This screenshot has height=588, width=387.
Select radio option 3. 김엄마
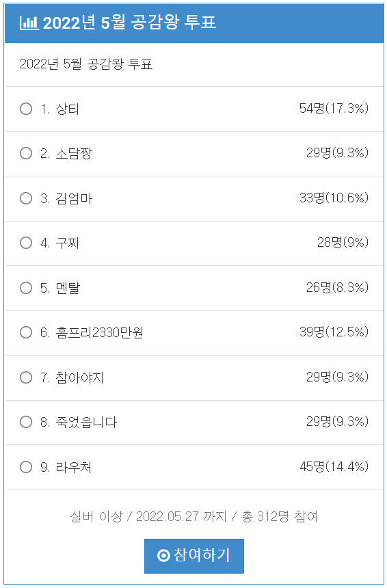pyautogui.click(x=26, y=198)
